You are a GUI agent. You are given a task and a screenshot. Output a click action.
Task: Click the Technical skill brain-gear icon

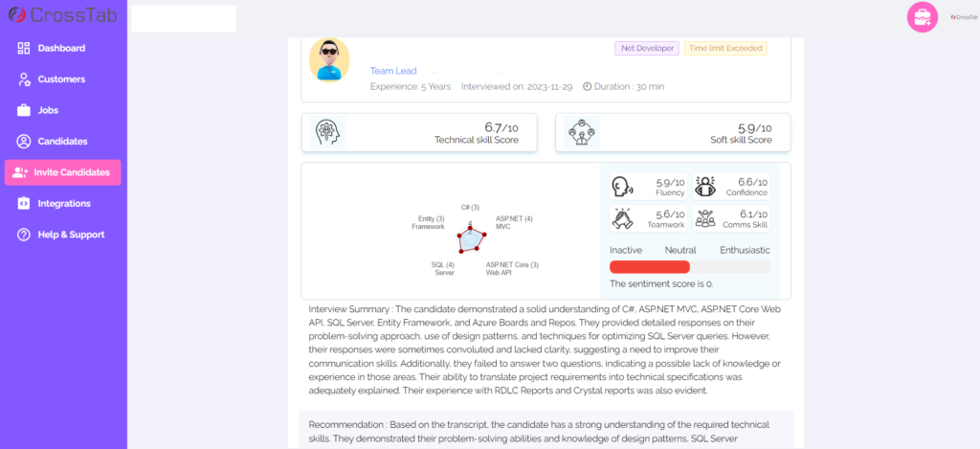tap(328, 132)
